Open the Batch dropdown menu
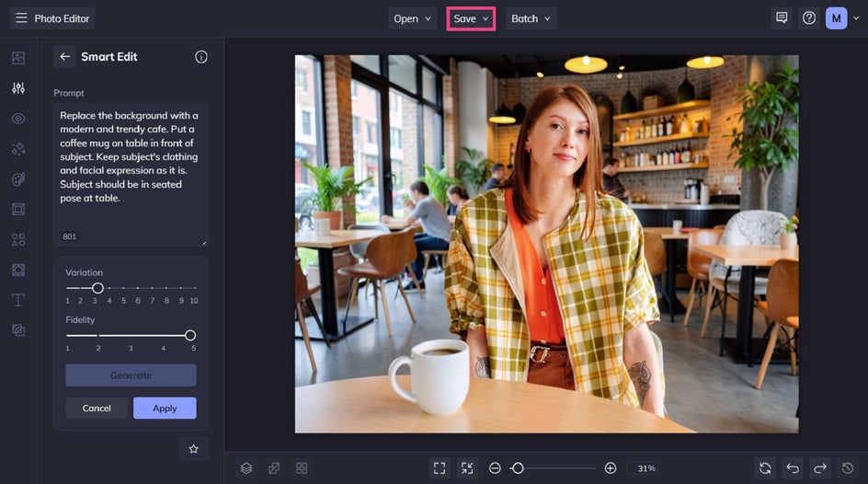Image resolution: width=868 pixels, height=484 pixels. coord(531,18)
